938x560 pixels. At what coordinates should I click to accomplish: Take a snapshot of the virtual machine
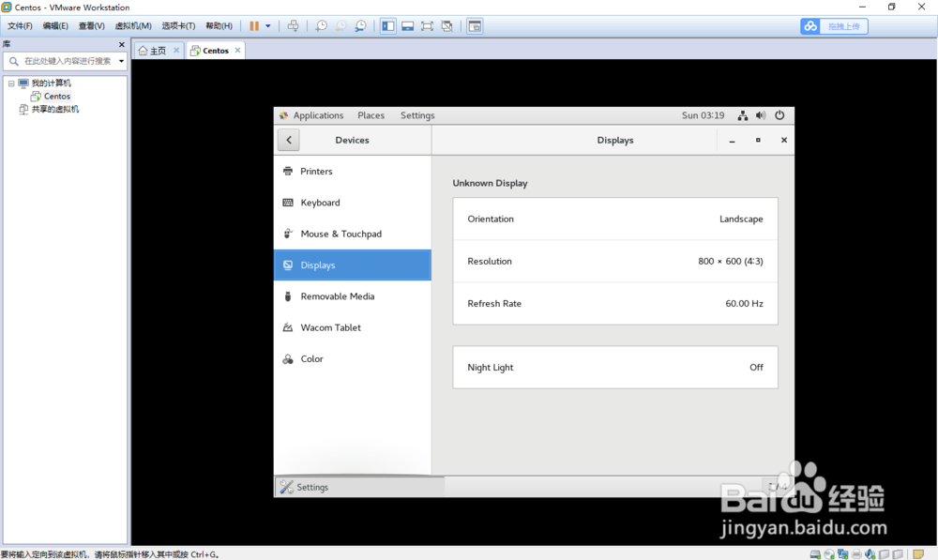coord(321,25)
